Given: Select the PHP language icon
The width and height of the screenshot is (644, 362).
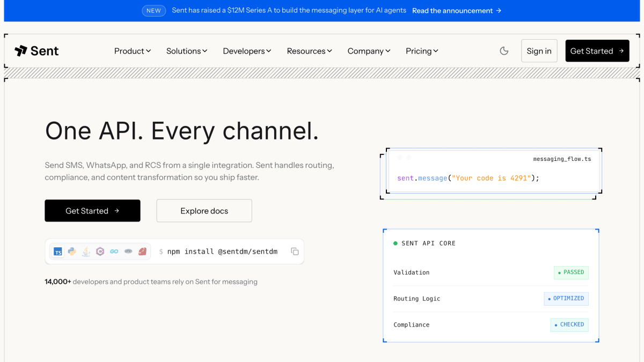Looking at the screenshot, I should coord(128,252).
